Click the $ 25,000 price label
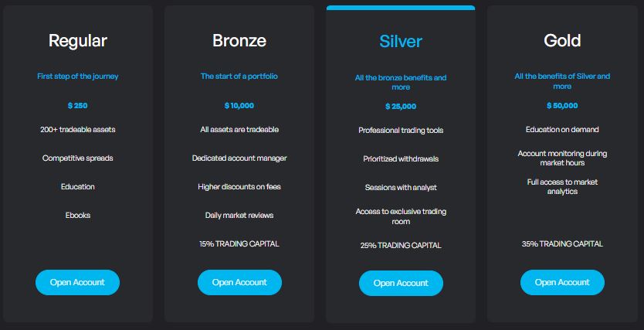The height and width of the screenshot is (330, 644). (401, 107)
